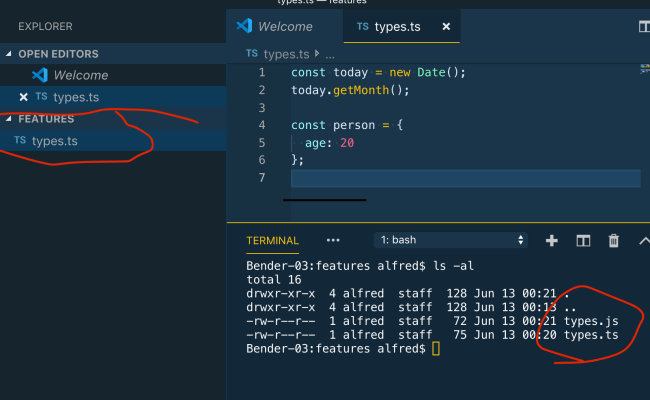The image size is (650, 400).
Task: Kill terminal with trash icon
Action: coord(614,240)
